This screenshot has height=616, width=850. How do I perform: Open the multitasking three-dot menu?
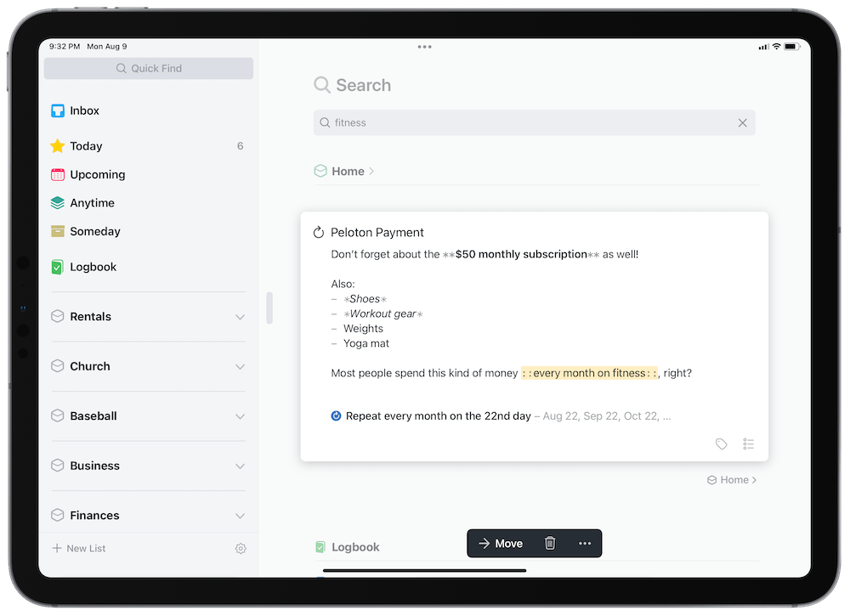(x=424, y=47)
